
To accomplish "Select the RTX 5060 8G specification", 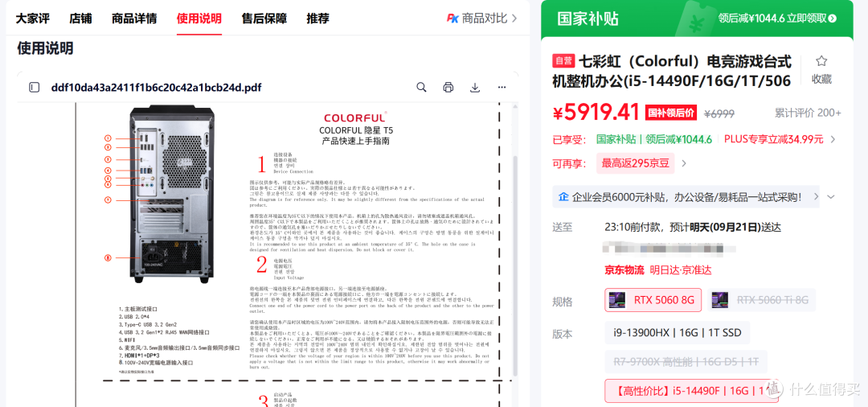I will 653,300.
